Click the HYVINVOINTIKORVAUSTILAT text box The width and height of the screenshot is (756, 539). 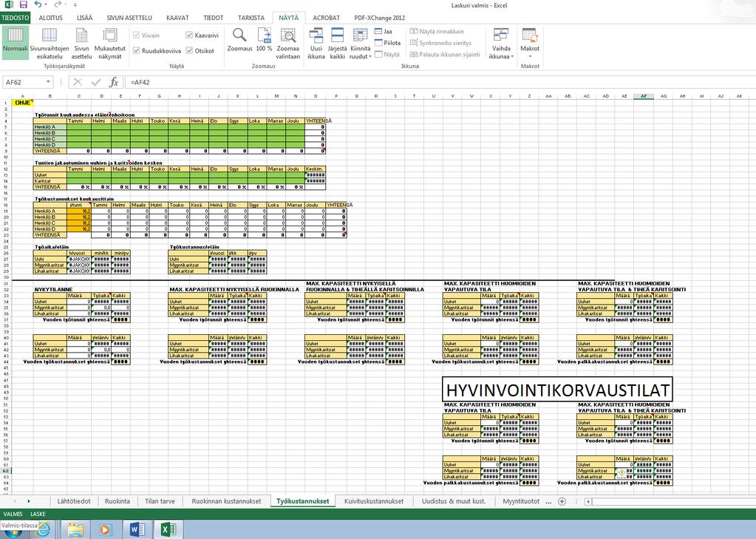tap(557, 390)
